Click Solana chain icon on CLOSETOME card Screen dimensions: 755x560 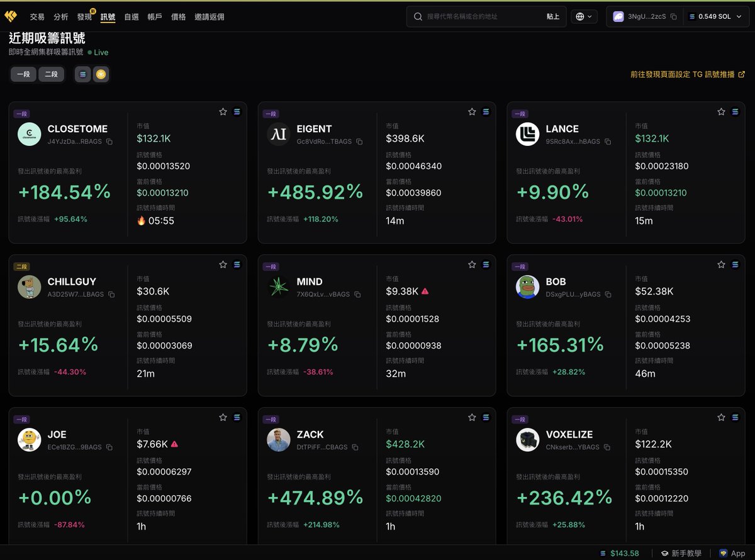click(x=237, y=112)
